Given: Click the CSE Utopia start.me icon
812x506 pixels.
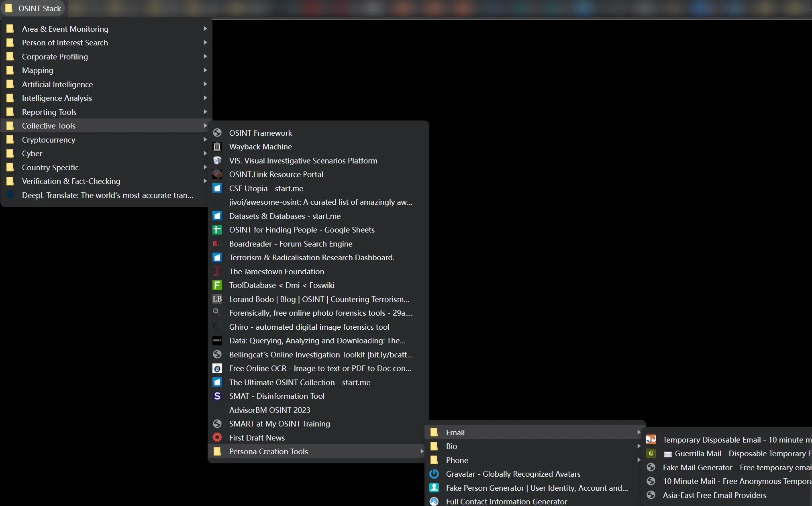Looking at the screenshot, I should pos(217,188).
